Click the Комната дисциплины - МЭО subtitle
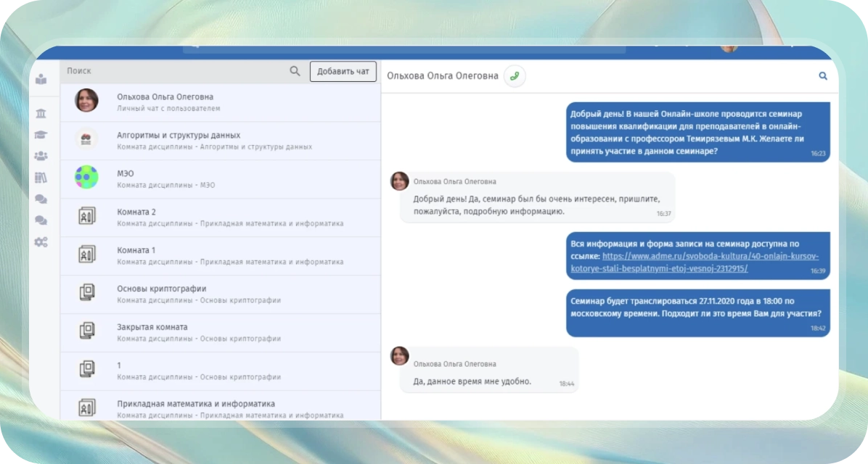The height and width of the screenshot is (464, 868). coord(166,186)
